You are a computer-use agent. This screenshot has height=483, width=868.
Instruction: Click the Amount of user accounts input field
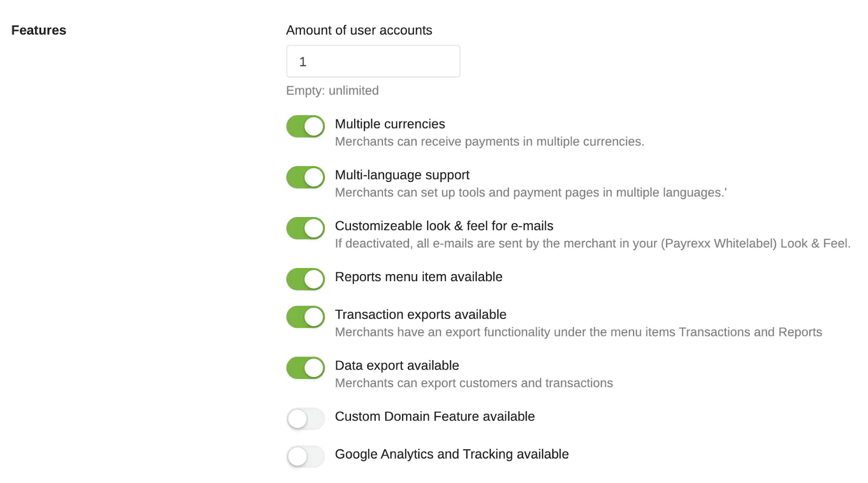pos(373,61)
